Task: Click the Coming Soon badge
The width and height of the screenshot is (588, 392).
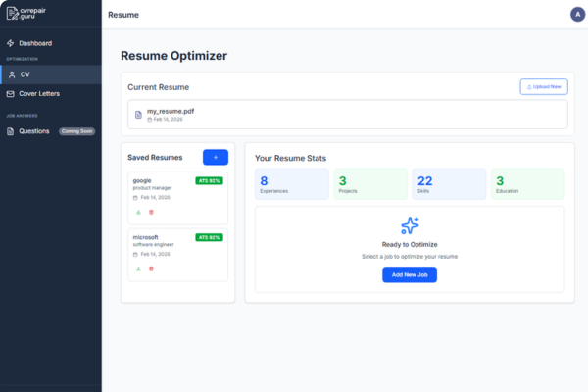Action: 76,131
